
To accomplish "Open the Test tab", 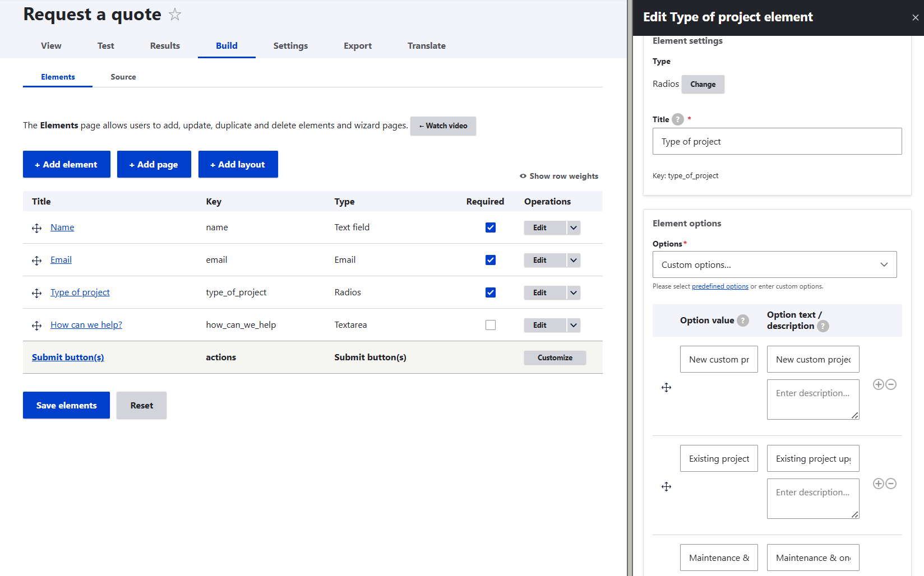I will [105, 46].
